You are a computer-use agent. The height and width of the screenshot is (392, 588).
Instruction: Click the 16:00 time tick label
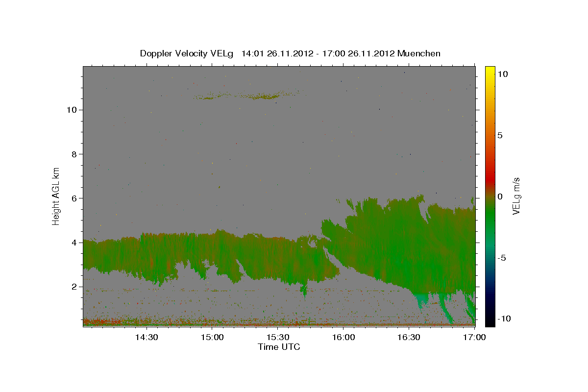343,338
